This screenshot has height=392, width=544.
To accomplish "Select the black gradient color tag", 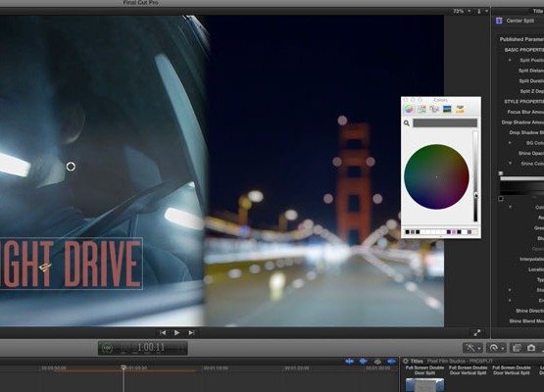I will [501, 199].
